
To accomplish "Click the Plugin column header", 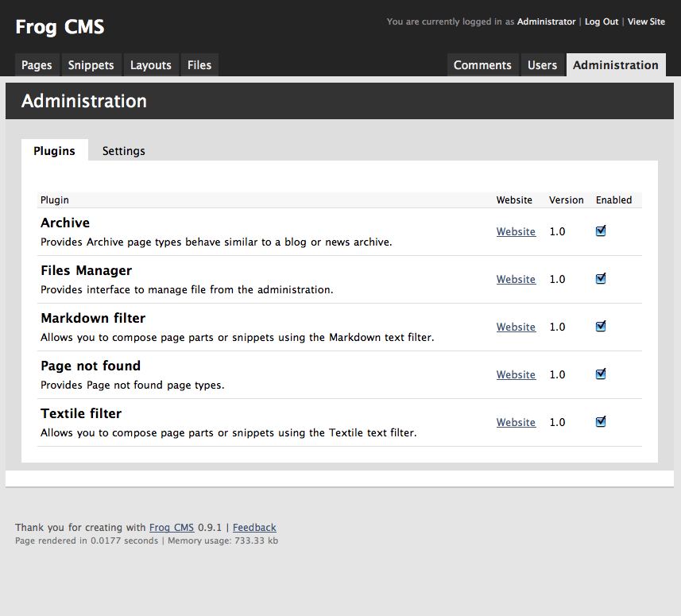I will [55, 200].
